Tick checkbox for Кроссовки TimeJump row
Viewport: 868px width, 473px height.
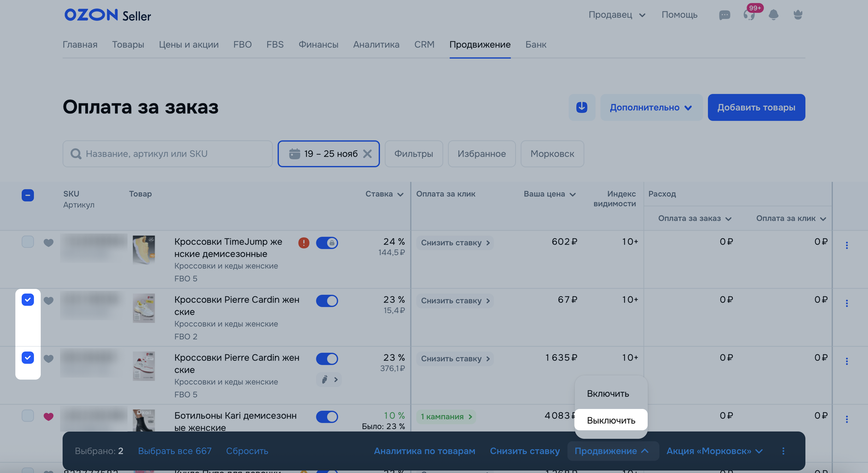pos(28,242)
